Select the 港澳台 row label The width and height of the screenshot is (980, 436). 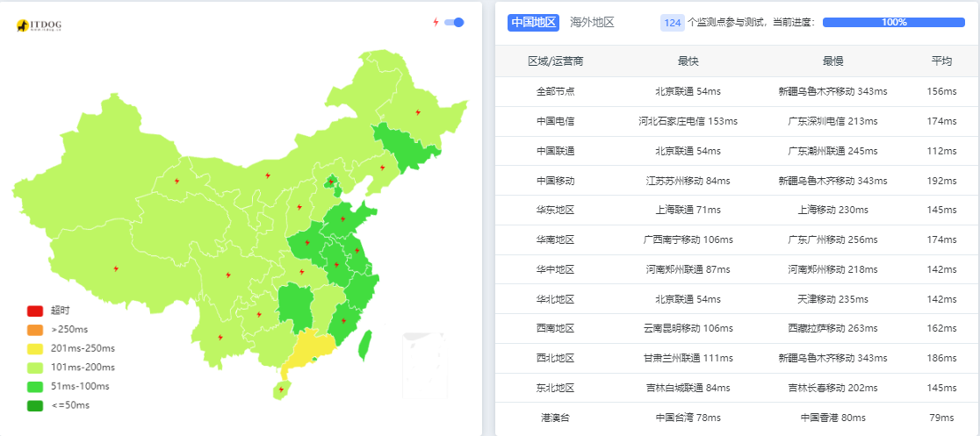[x=556, y=418]
